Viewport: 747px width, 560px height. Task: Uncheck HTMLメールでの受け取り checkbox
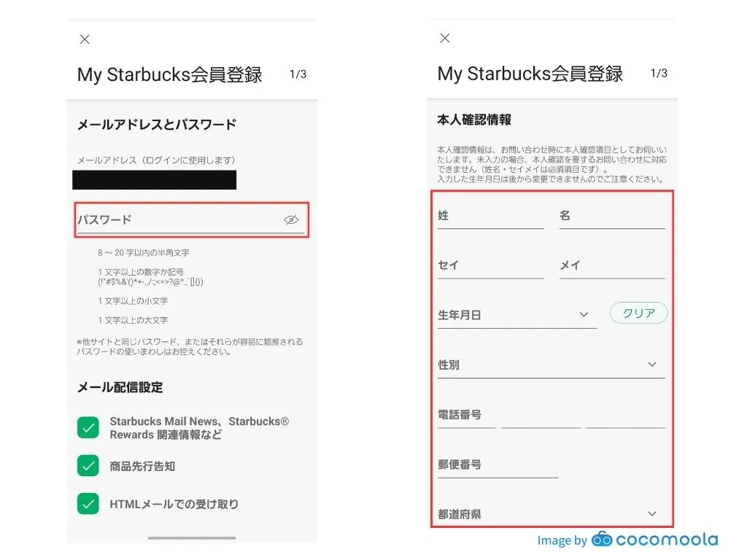88,504
